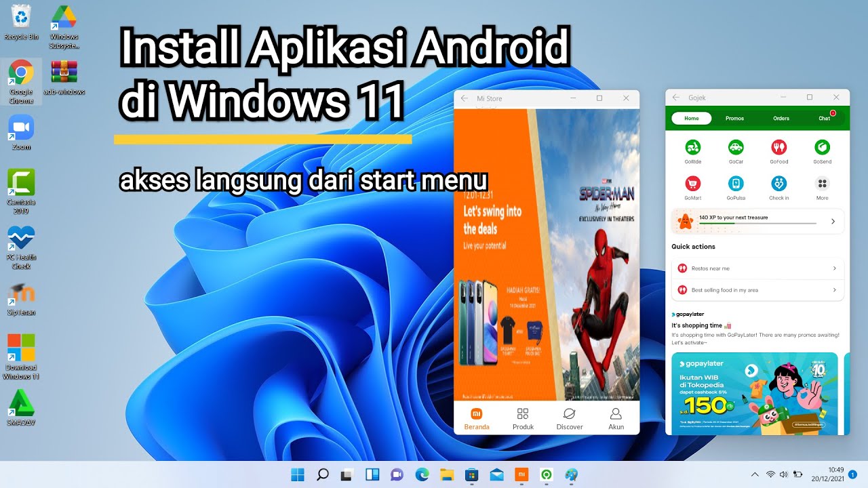Switch to Promos tab in Gojek
This screenshot has height=488, width=868.
point(734,118)
